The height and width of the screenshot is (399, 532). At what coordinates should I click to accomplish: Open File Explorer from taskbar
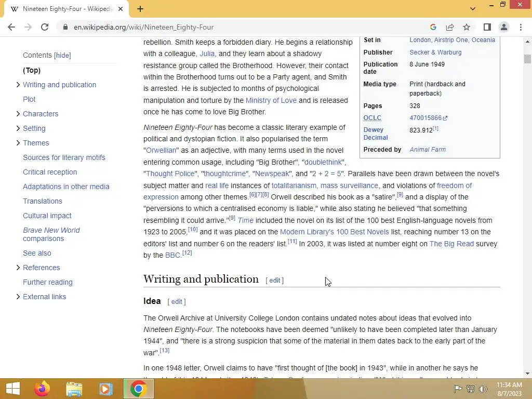74,389
